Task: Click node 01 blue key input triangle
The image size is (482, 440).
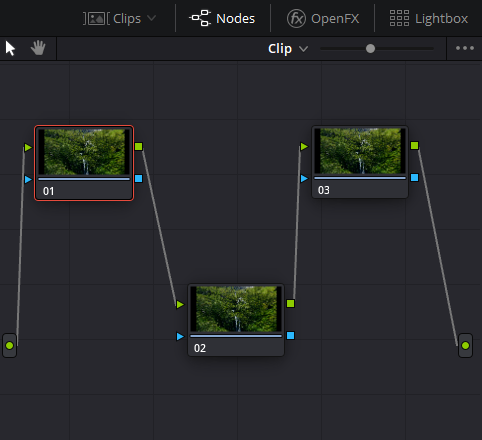Action: pyautogui.click(x=28, y=180)
